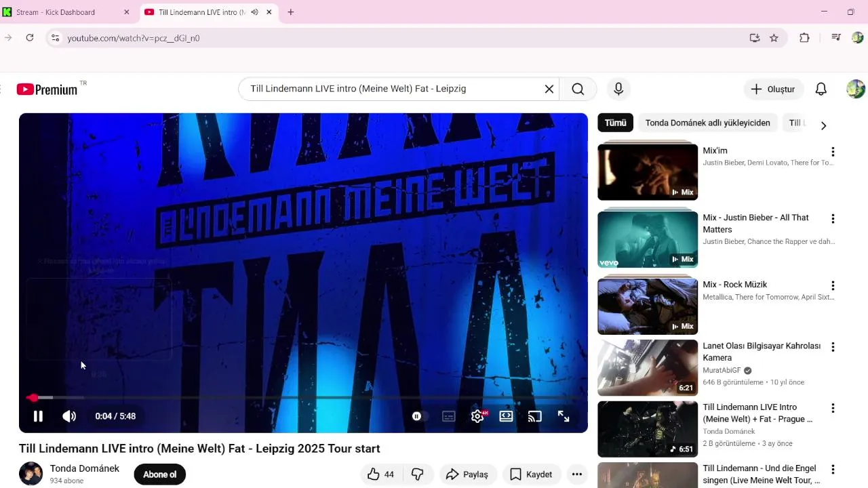Select Tonda Dománek adlı yükleyiciden chip
The width and height of the screenshot is (868, 488).
[x=707, y=123]
